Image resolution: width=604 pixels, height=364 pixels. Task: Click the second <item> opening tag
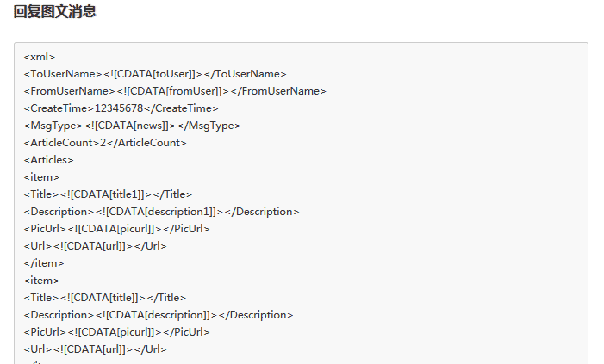[x=42, y=281]
